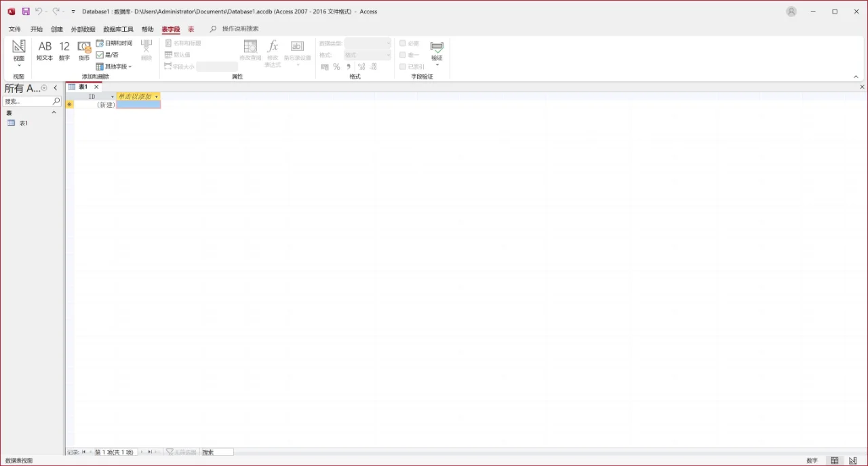Click the Save icon in quick access toolbar
868x466 pixels.
[26, 11]
